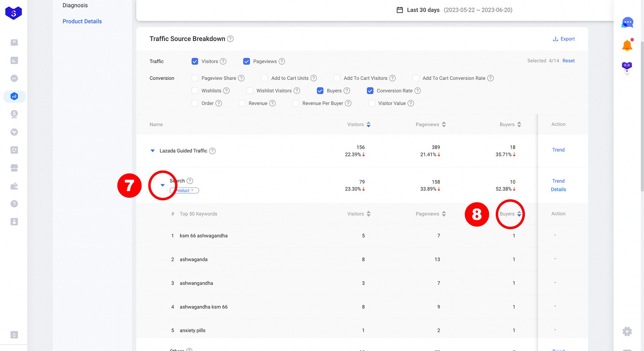Export the traffic source breakdown

tap(564, 39)
